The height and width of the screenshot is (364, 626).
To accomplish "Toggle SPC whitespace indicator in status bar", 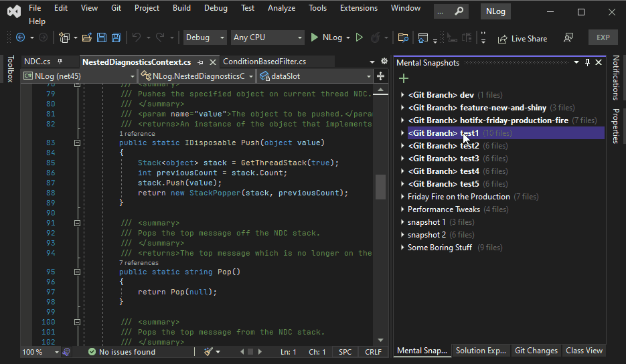I will pyautogui.click(x=345, y=352).
